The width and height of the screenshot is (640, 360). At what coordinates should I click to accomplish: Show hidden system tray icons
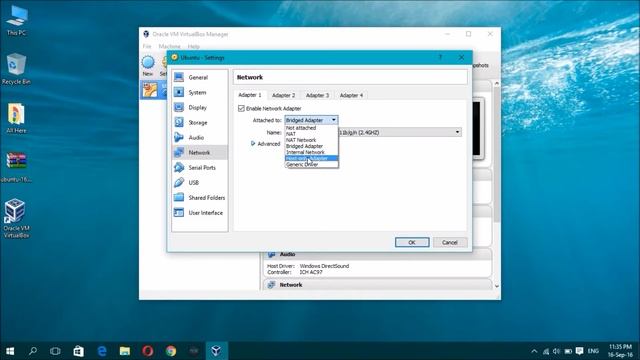534,351
